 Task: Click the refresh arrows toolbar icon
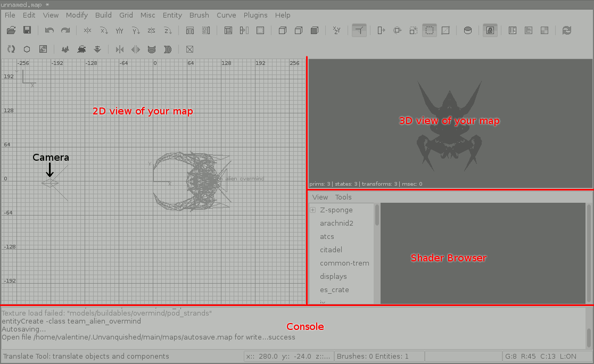567,31
